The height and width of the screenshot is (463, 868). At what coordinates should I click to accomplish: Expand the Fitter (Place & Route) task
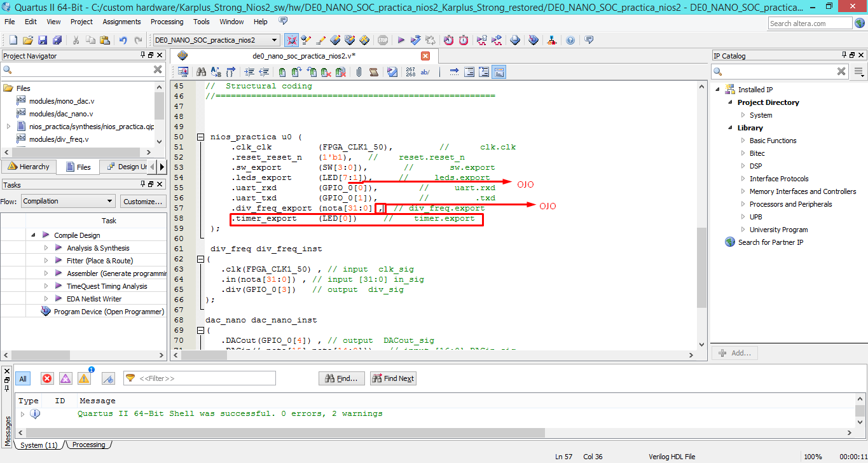[x=46, y=261]
